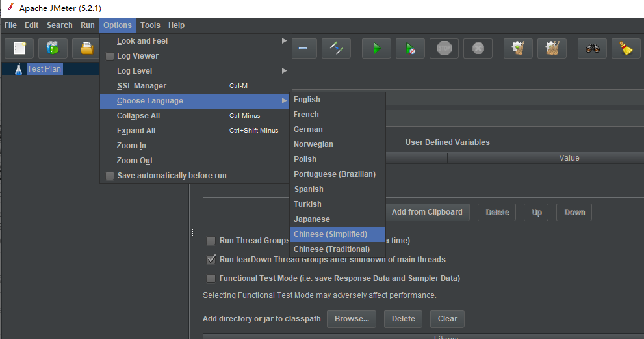Toggle the Log Viewer checkbox
This screenshot has height=339, width=644.
click(110, 56)
